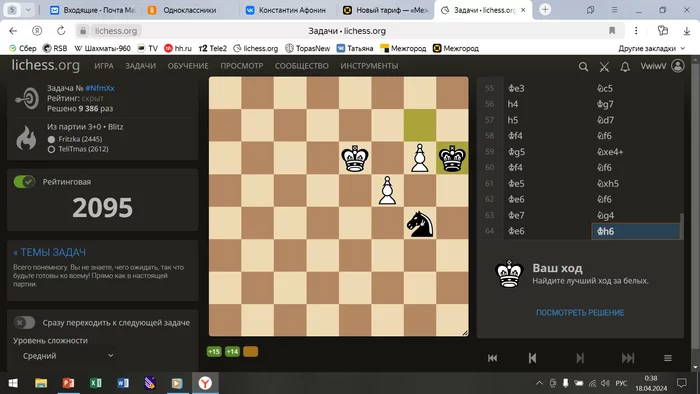Launch Excel from the taskbar
Viewport: 700px width, 394px height.
pyautogui.click(x=96, y=383)
